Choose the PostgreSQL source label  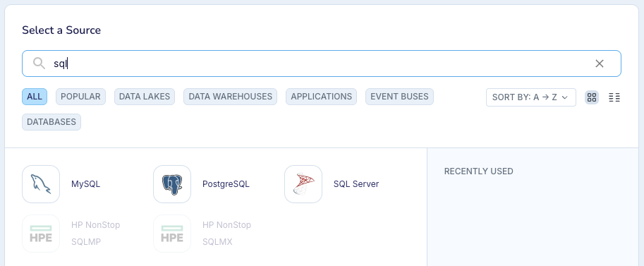[x=226, y=184]
